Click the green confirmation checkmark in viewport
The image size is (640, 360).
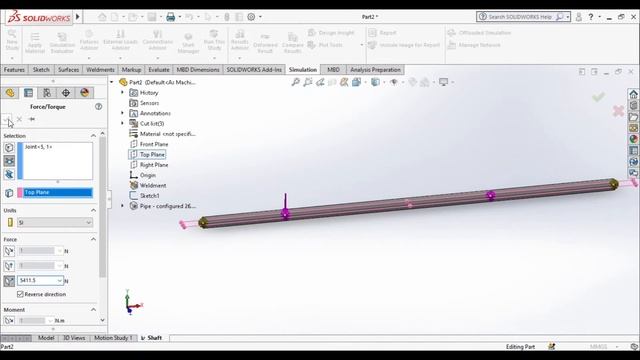pos(598,97)
